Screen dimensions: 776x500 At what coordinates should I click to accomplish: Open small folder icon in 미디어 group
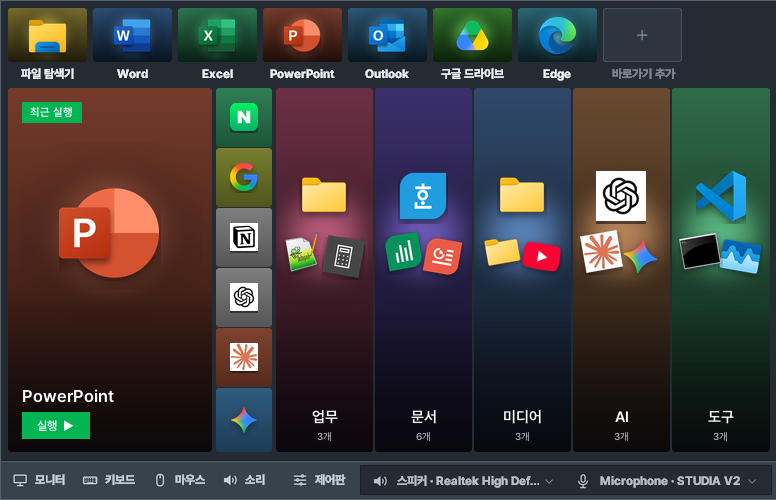pos(502,251)
